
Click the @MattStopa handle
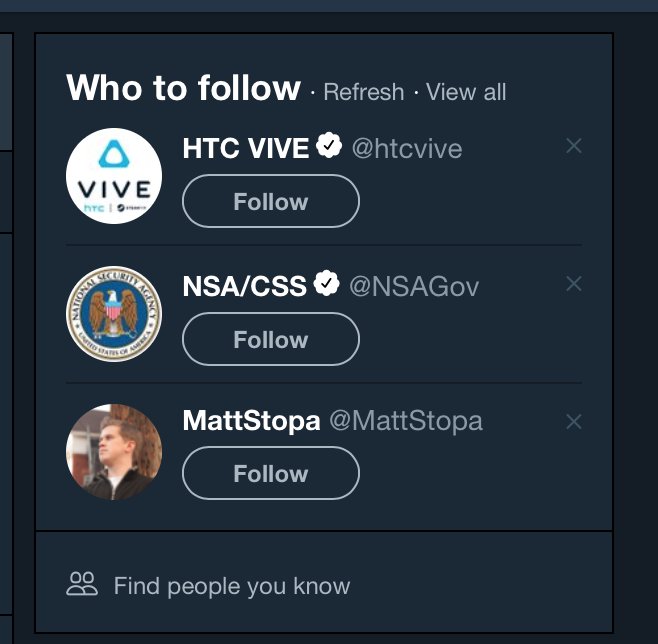click(x=406, y=421)
